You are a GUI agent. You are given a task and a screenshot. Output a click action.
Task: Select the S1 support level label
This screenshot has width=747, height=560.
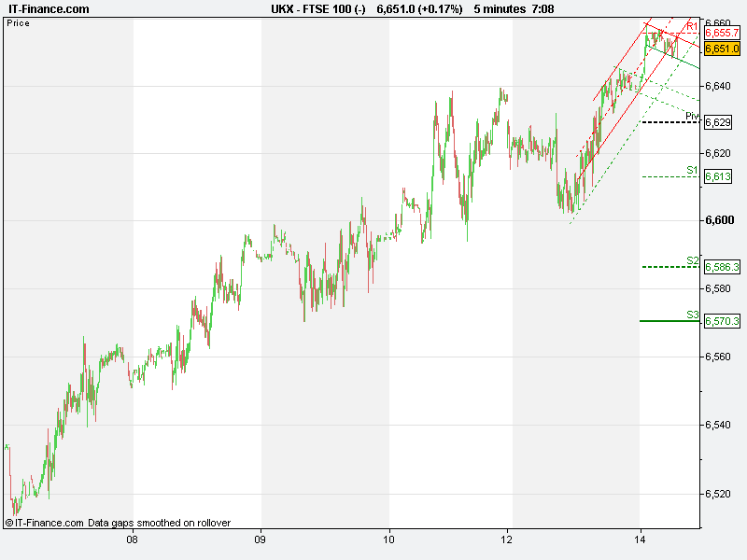click(692, 170)
